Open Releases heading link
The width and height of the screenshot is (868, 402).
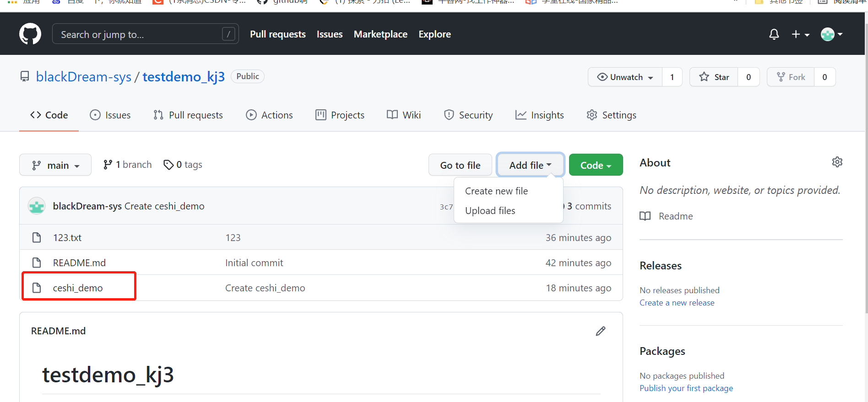661,266
